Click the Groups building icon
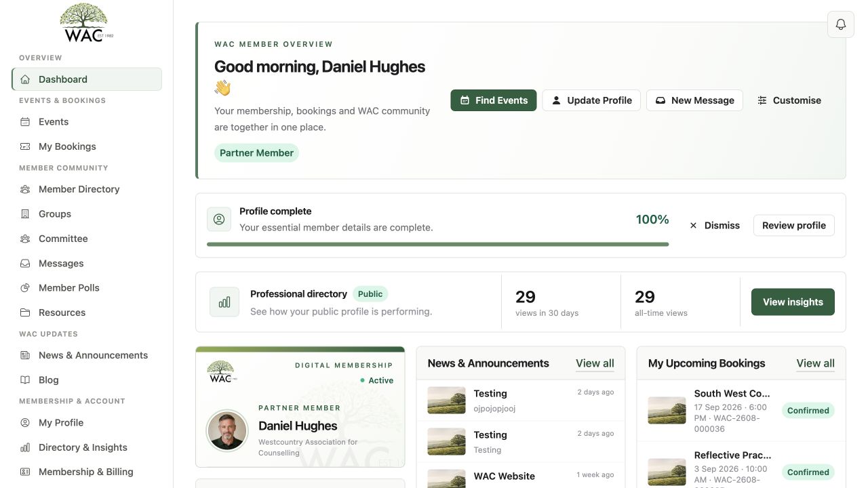Screen dimensions: 868x488 point(25,214)
